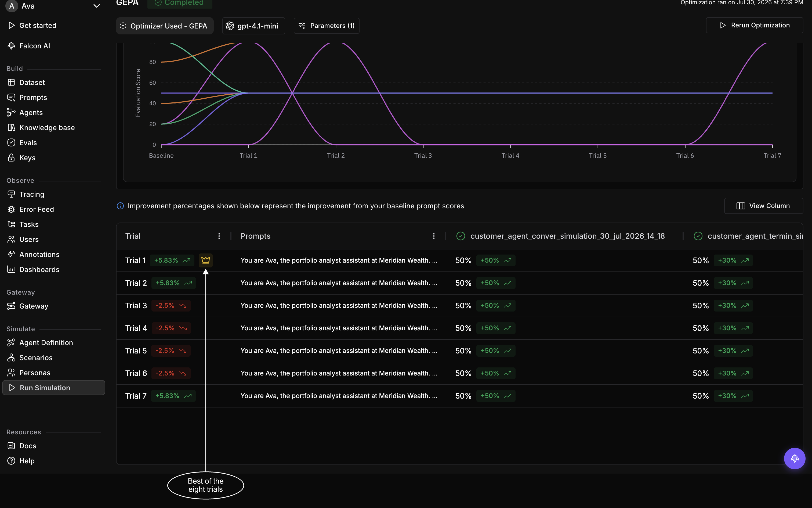Viewport: 812px width, 508px height.
Task: Open the Trial column options menu
Action: 219,236
